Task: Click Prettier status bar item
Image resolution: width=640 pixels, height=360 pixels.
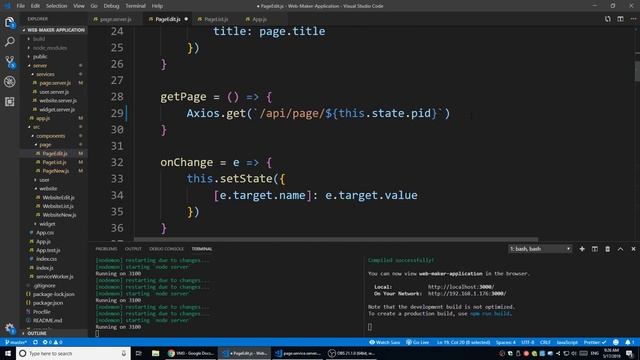Action: 595,342
